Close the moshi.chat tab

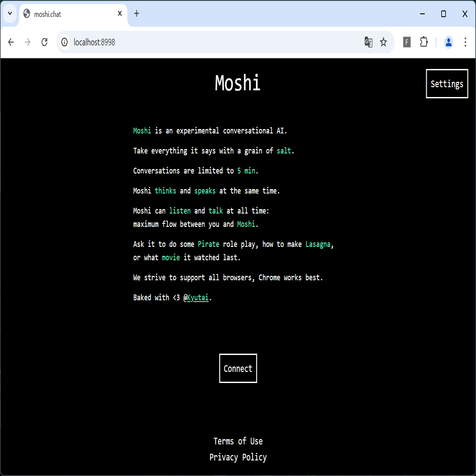[x=120, y=13]
